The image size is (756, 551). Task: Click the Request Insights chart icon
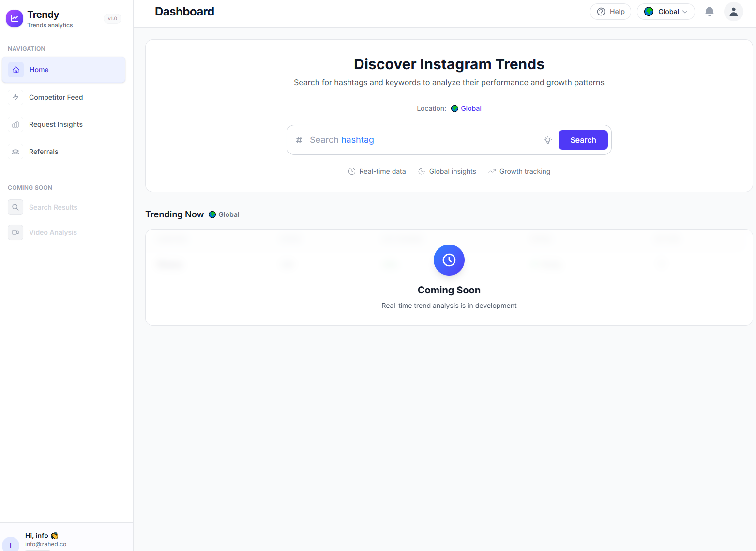click(x=15, y=124)
